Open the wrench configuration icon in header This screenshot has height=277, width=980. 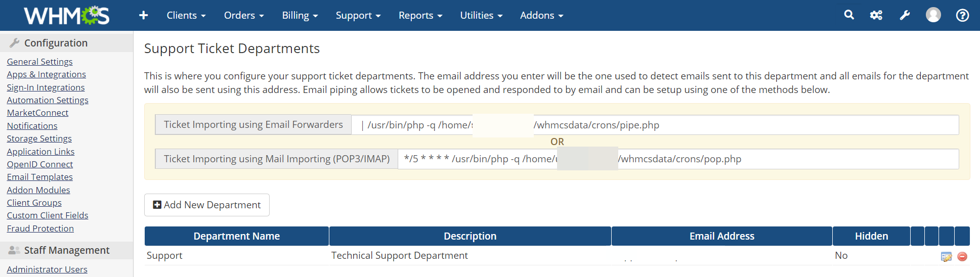[905, 15]
